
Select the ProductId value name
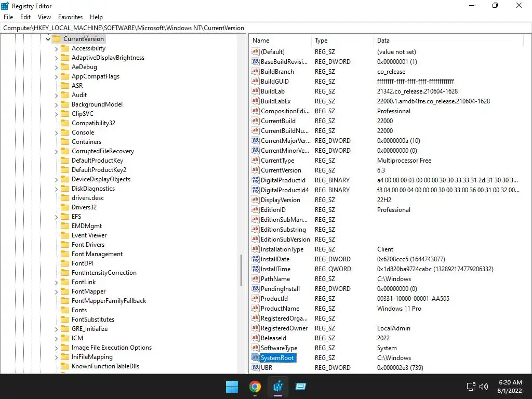coord(274,299)
